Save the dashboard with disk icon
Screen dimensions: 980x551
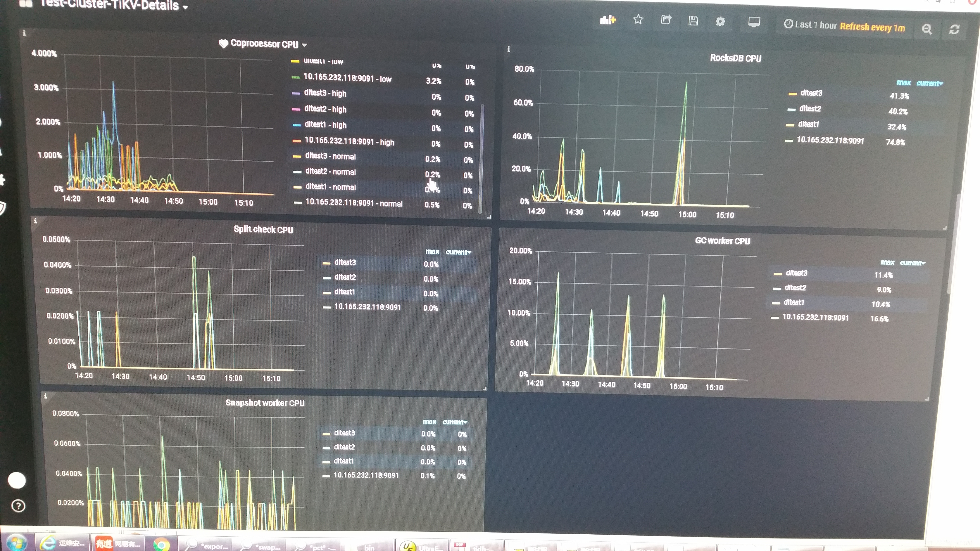click(693, 20)
